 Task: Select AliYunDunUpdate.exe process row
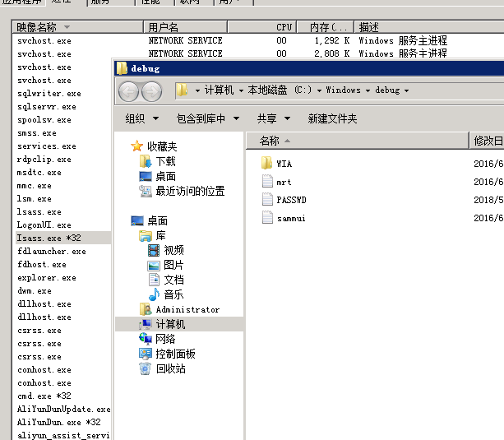pos(63,409)
